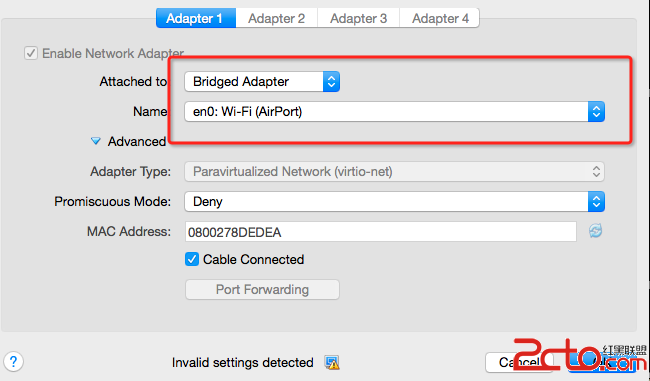Open the Promiscuous Mode Deny dropdown
This screenshot has width=650, height=381.
[x=395, y=201]
